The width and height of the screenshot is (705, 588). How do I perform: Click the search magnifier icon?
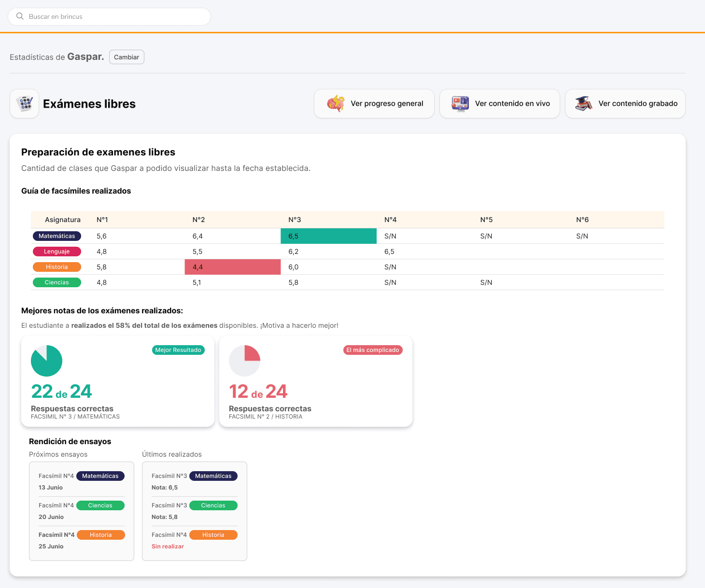[20, 16]
